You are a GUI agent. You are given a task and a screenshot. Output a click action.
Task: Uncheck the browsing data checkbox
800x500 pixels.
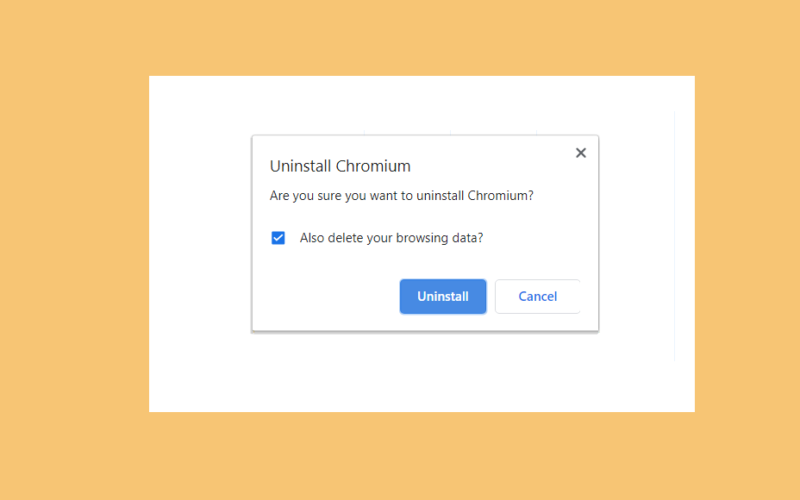pyautogui.click(x=278, y=238)
